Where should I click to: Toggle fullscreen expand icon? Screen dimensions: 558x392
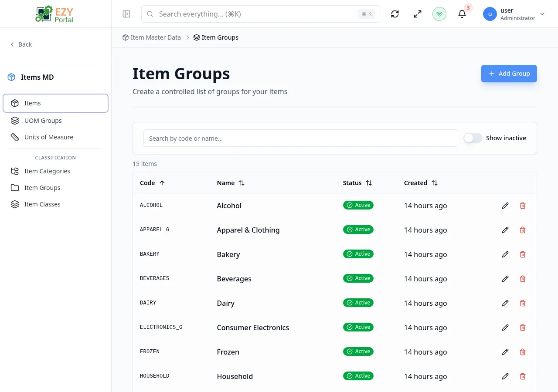(418, 14)
